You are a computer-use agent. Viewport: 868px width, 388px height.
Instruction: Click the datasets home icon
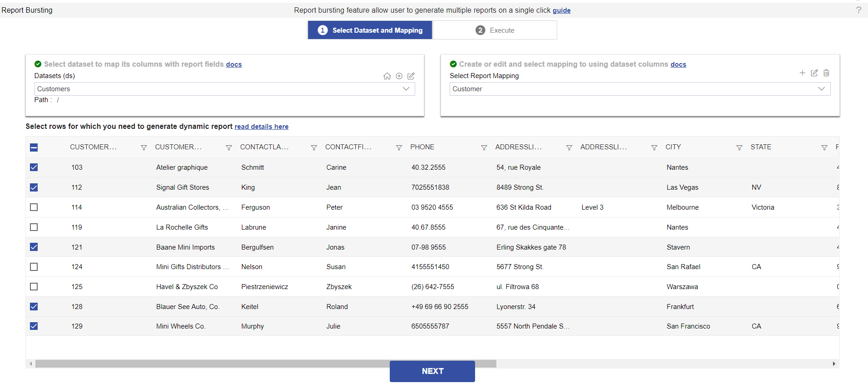(x=387, y=76)
